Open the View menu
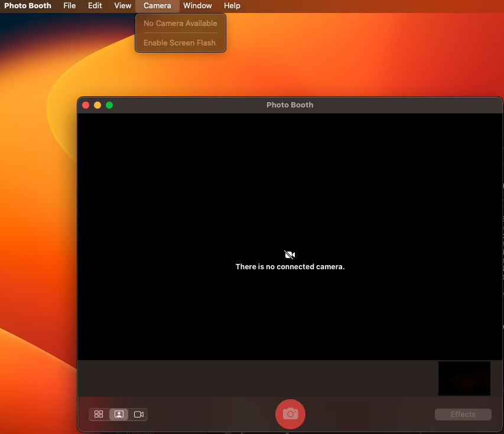 point(122,6)
